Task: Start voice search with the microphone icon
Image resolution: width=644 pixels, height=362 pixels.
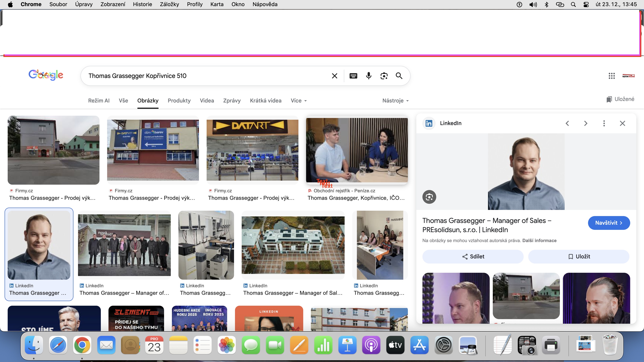Action: (x=369, y=76)
